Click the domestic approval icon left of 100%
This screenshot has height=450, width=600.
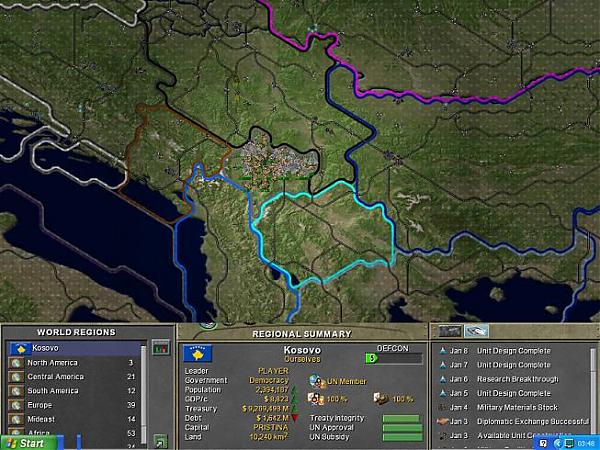(316, 398)
